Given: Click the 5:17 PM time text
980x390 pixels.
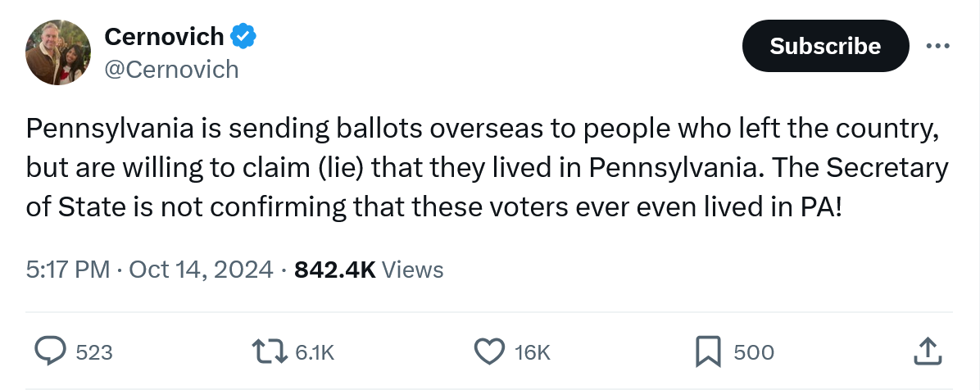Looking at the screenshot, I should coord(68,269).
